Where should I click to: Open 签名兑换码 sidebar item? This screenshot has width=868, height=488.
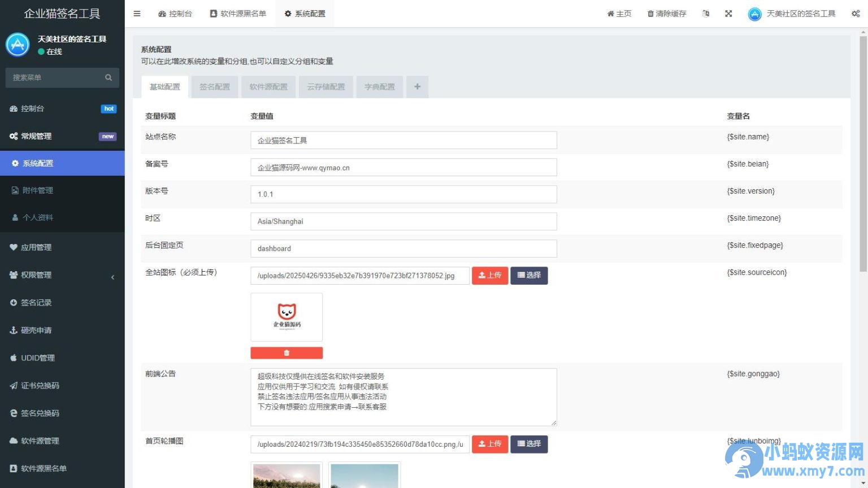pos(62,413)
